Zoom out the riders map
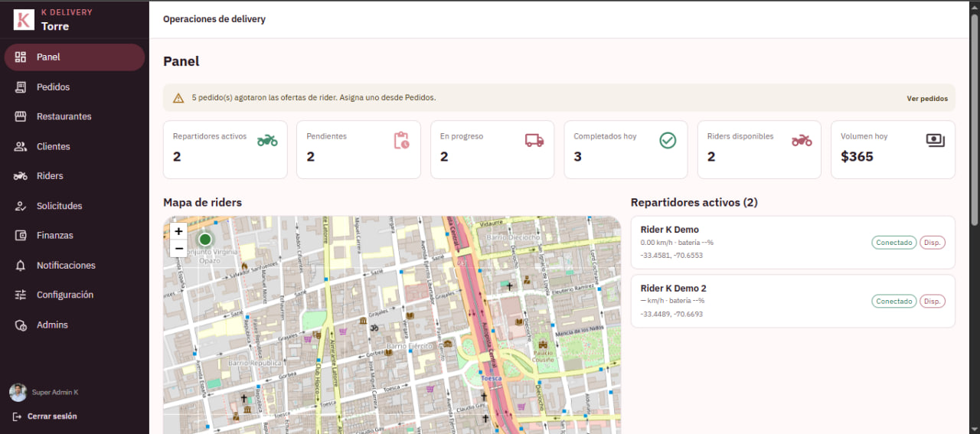This screenshot has height=434, width=980. pos(178,248)
